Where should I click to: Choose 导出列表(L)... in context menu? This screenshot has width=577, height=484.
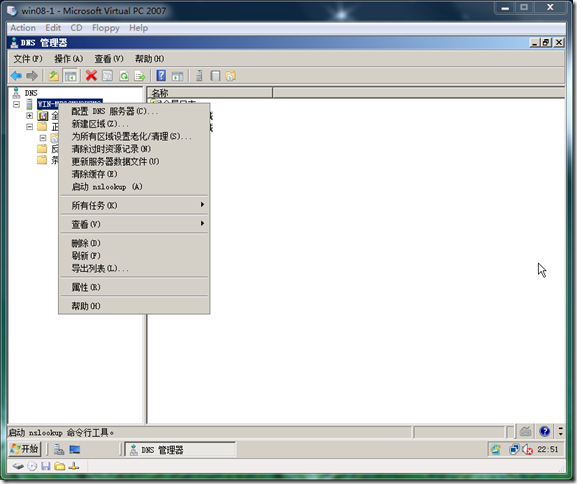point(134,268)
